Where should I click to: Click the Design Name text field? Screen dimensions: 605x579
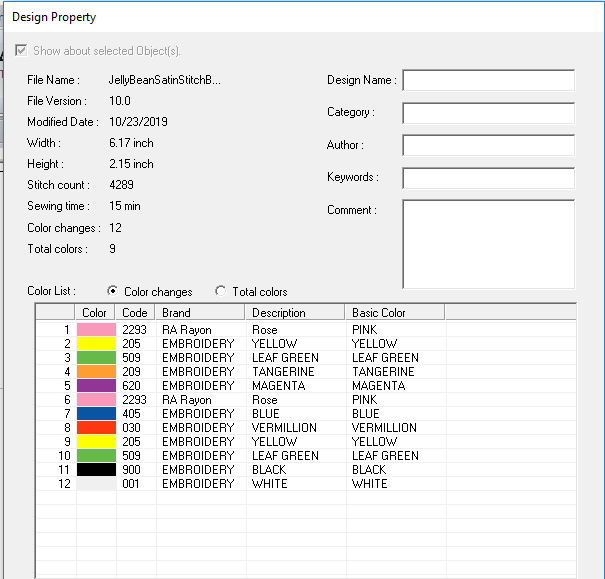(x=488, y=81)
